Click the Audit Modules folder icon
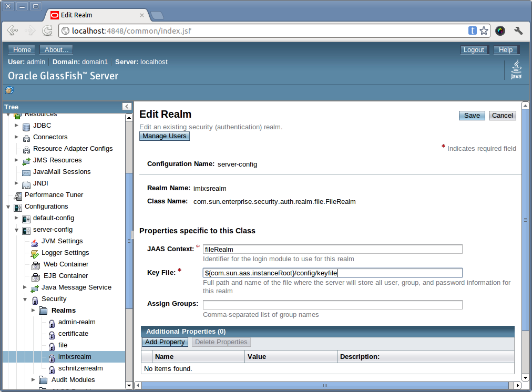532x392 pixels. [x=43, y=380]
